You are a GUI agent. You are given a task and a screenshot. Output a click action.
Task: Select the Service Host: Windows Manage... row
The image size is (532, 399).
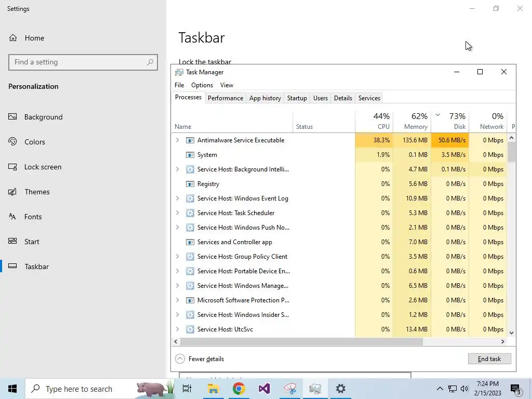(339, 286)
